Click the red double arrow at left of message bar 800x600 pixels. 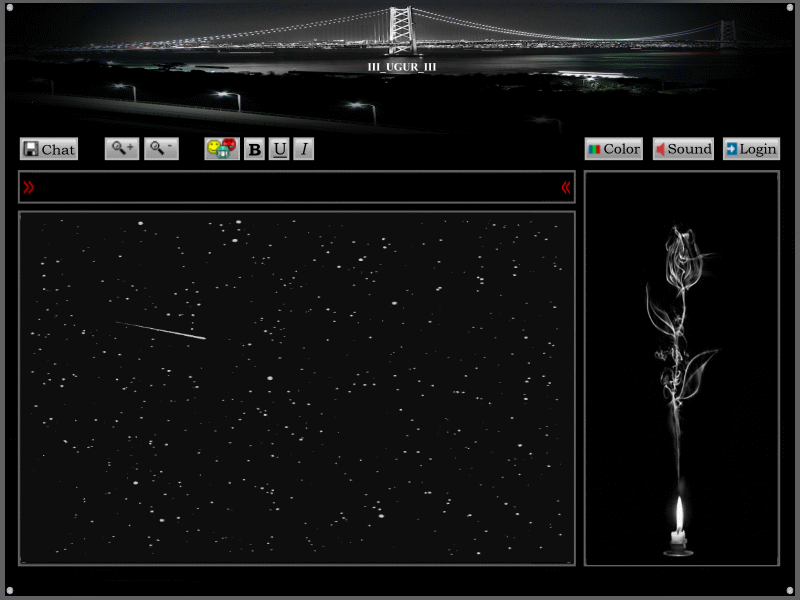coord(28,187)
